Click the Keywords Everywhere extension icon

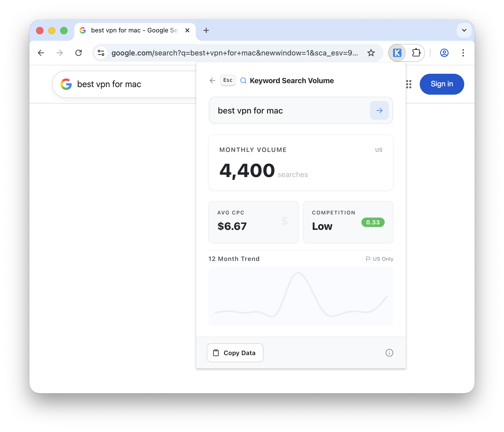397,53
